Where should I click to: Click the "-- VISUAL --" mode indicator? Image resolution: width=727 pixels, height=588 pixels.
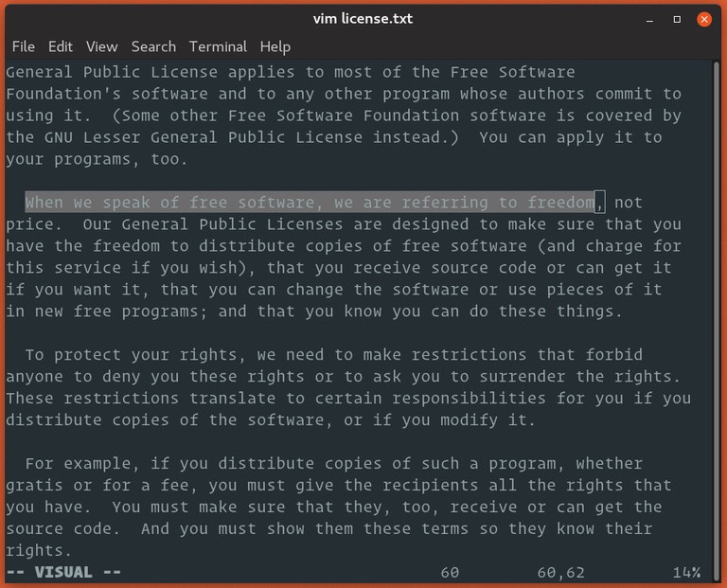pyautogui.click(x=63, y=572)
